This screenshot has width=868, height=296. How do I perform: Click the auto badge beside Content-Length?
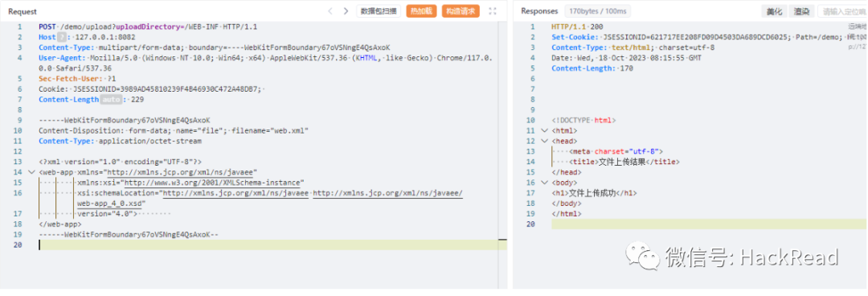pos(111,100)
